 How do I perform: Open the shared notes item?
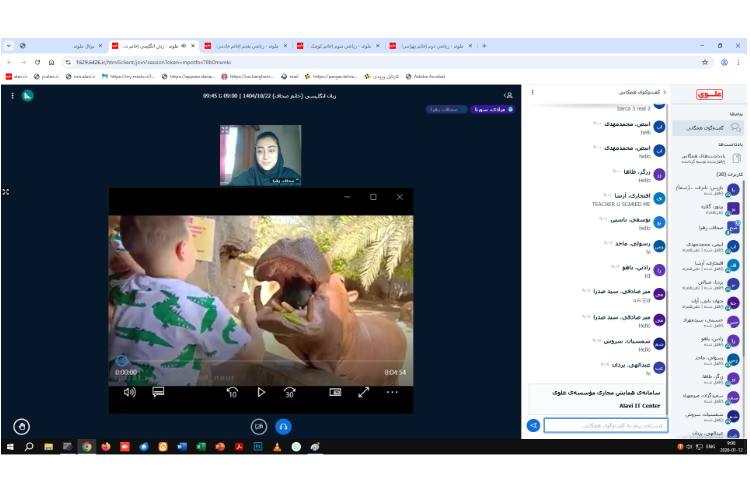[713, 157]
